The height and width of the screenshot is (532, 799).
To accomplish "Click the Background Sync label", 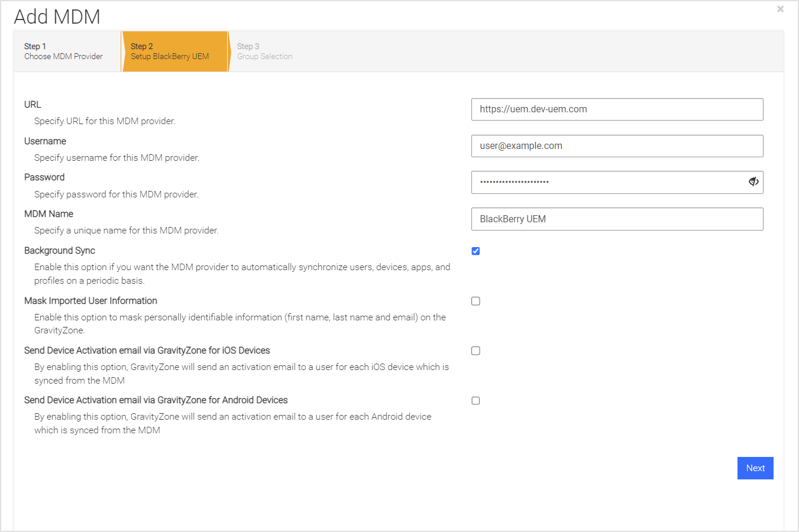I will tap(59, 250).
